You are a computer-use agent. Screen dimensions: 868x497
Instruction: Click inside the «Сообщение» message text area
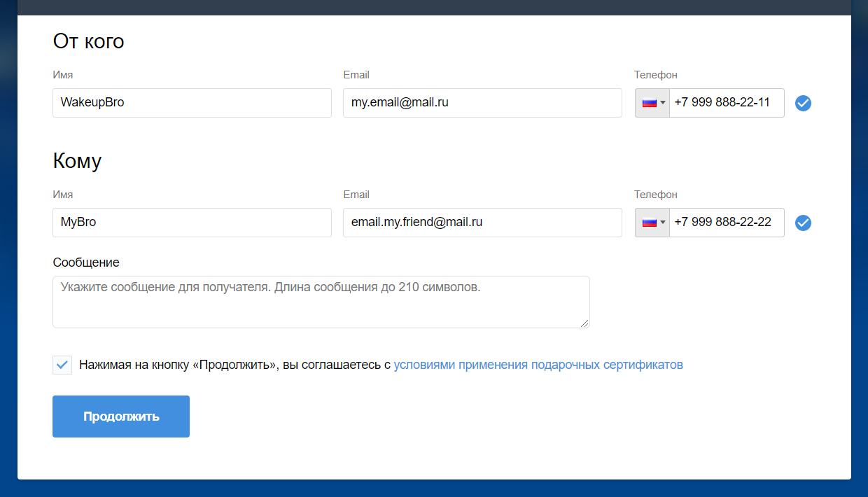tap(321, 302)
